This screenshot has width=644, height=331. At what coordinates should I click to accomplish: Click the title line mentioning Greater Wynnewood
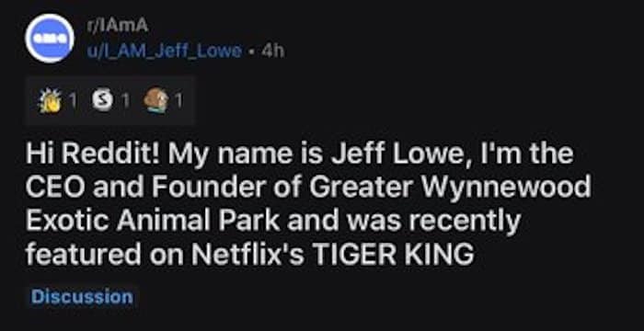tap(308, 188)
